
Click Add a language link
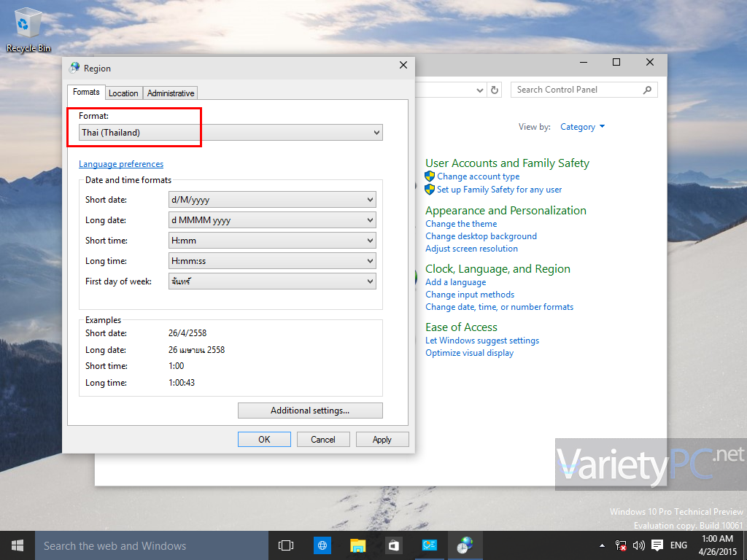tap(456, 282)
